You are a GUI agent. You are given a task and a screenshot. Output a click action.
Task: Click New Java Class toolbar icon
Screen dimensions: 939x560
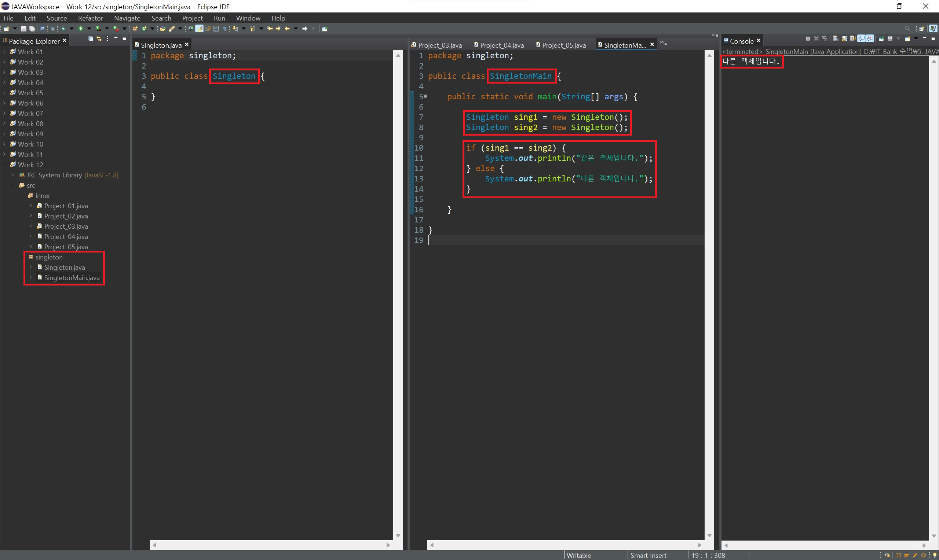pos(144,29)
